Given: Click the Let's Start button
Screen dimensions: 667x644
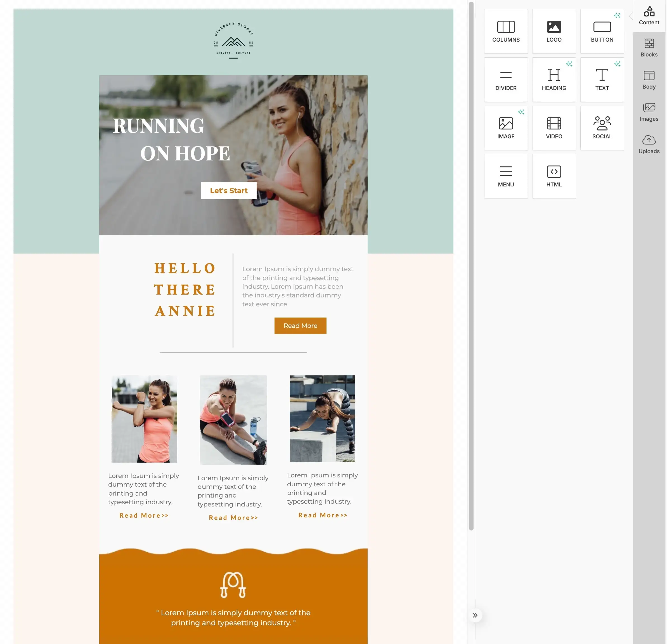Looking at the screenshot, I should point(229,191).
